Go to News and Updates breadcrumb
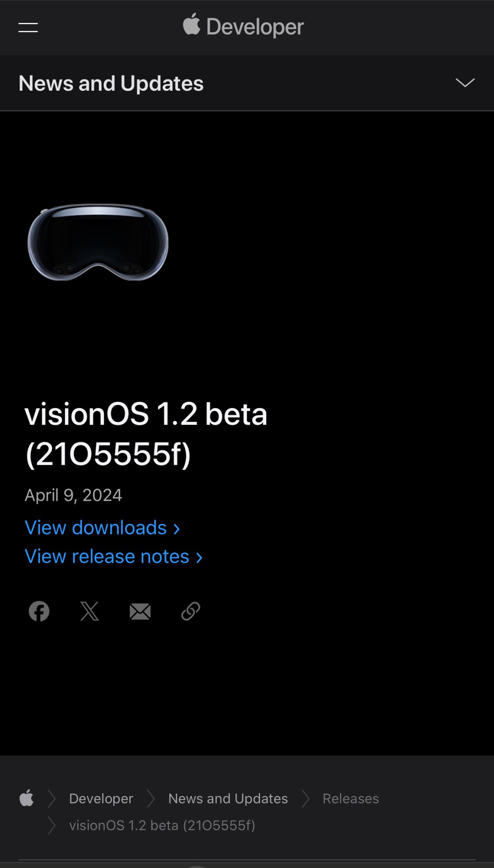Viewport: 494px width, 868px height. (x=228, y=799)
